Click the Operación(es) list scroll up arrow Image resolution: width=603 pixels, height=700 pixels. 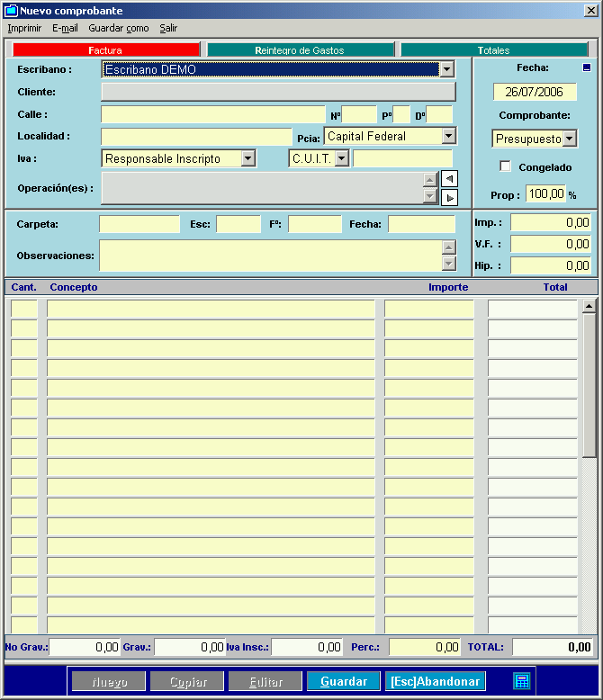[x=429, y=179]
